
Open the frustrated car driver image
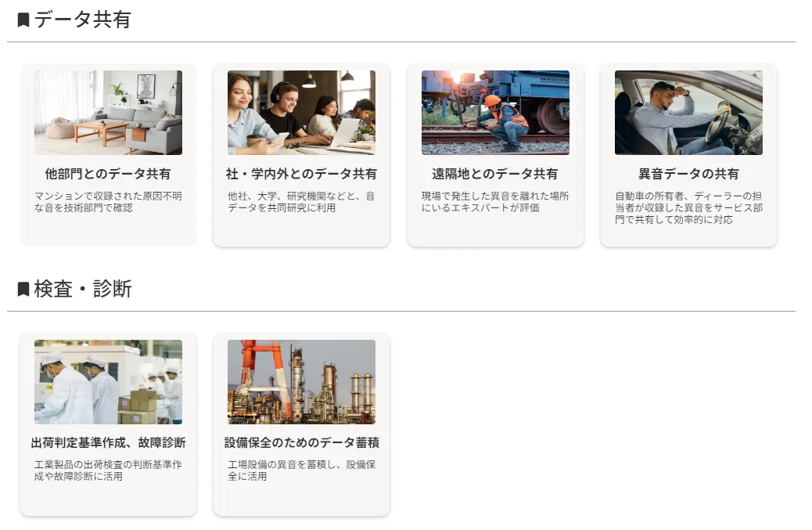(x=688, y=113)
